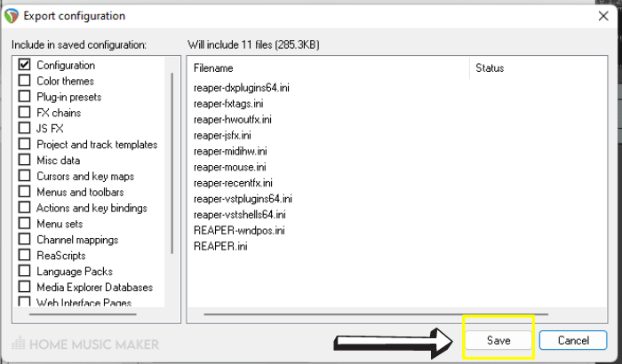The image size is (622, 364).
Task: Tick the Menus and toolbars checkbox
Action: coord(25,192)
